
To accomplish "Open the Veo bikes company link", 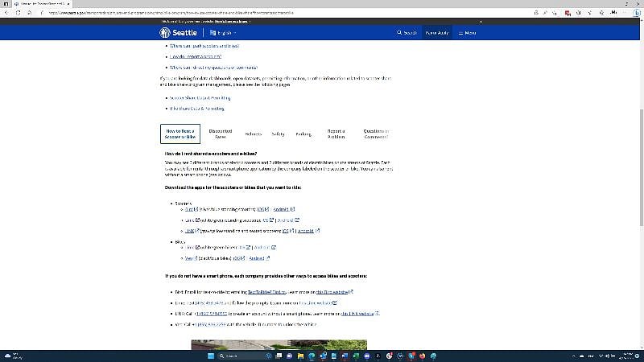I will (191, 258).
